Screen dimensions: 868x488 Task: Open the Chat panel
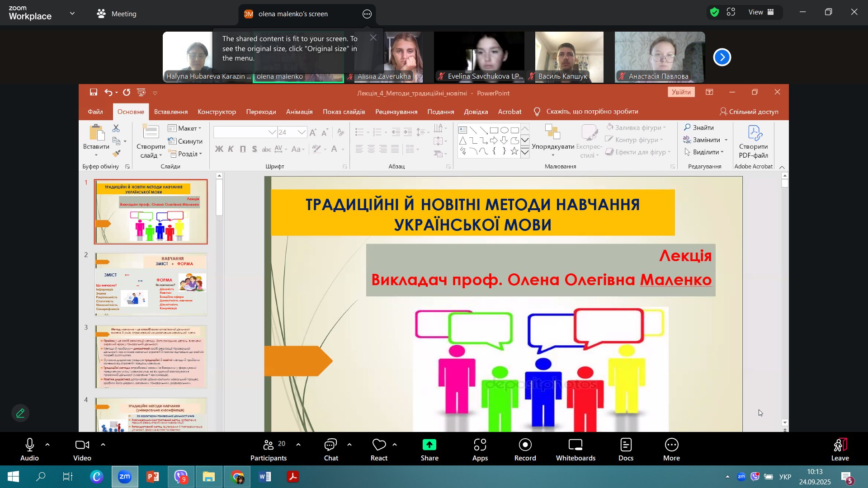point(331,450)
